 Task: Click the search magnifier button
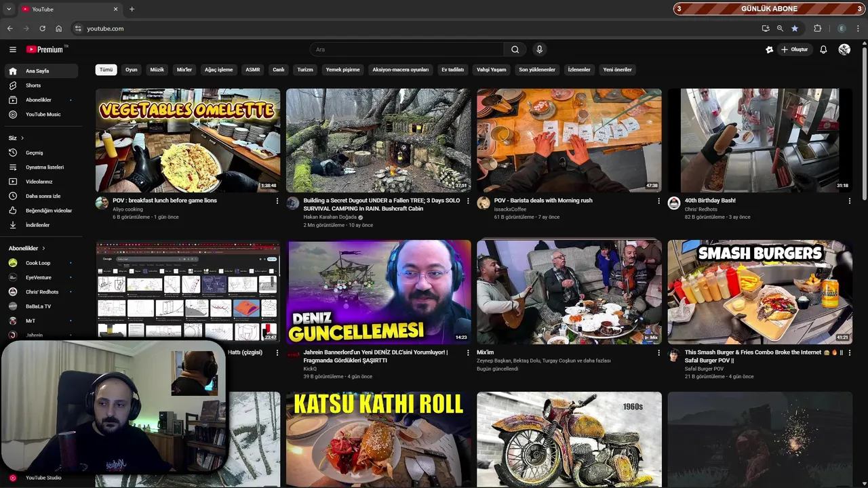[515, 49]
